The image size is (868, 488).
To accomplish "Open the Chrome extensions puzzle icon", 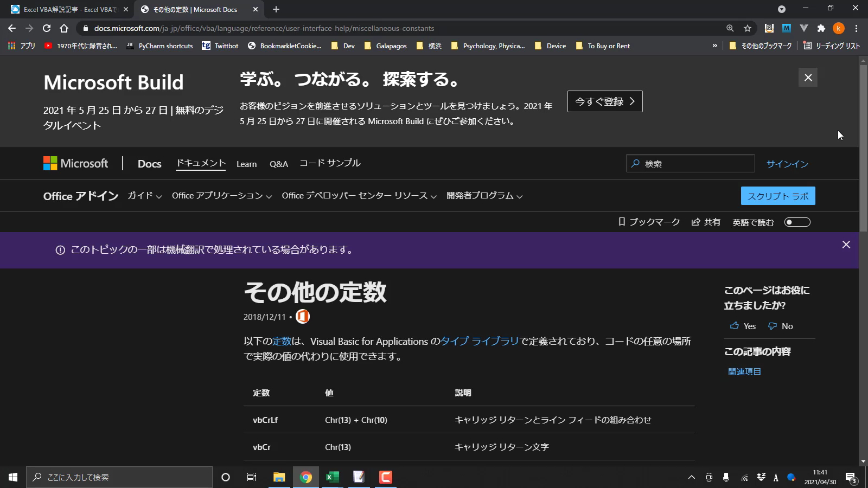I will [821, 28].
